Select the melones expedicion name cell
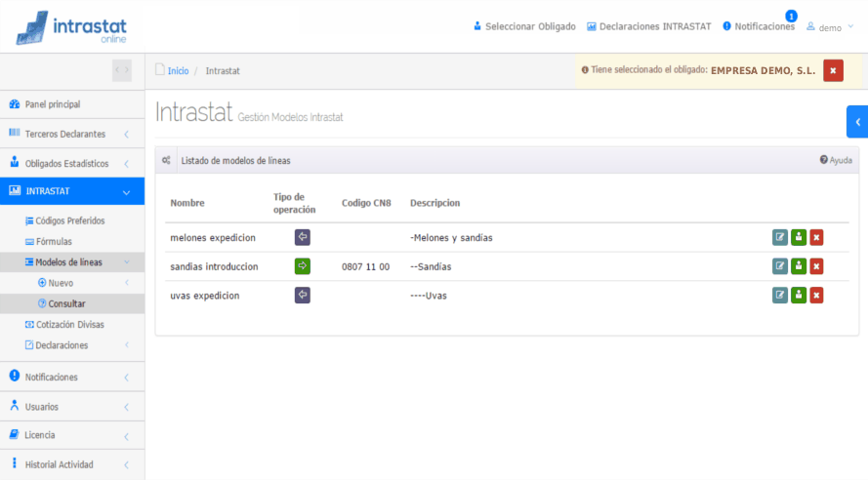The image size is (868, 480). tap(213, 238)
